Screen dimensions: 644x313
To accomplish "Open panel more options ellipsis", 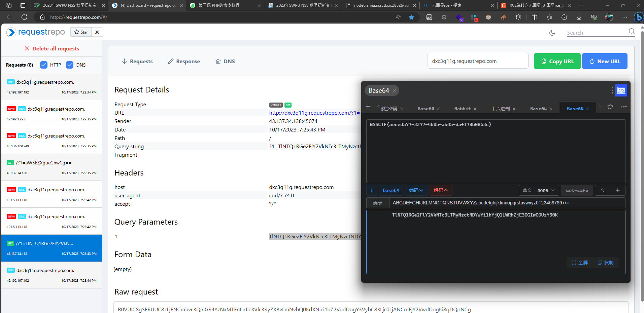I will (x=624, y=107).
